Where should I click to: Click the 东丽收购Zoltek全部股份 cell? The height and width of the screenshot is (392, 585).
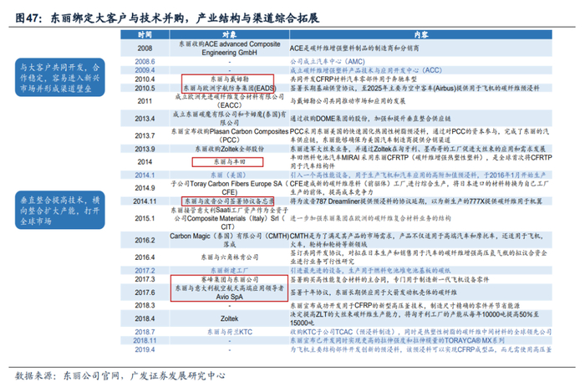[x=230, y=149]
